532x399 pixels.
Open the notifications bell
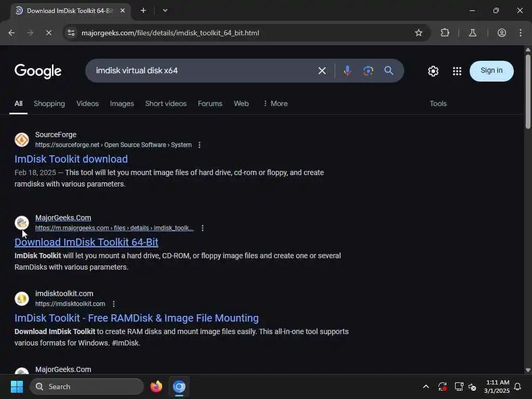click(518, 387)
